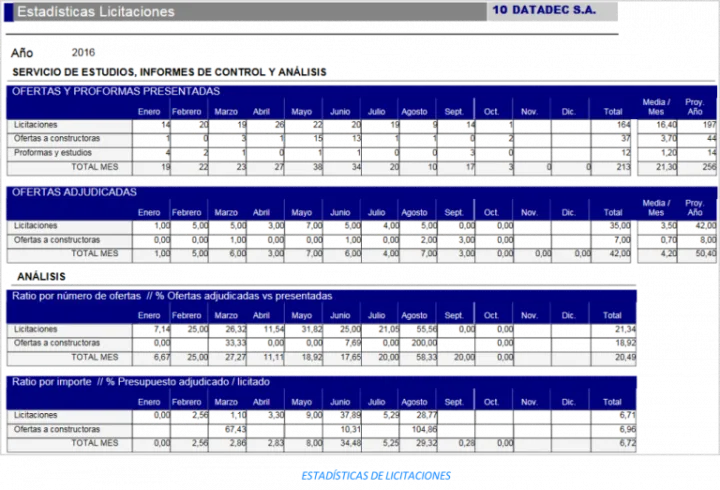Select the TOTAL MES ratio total 20,49
Viewport: 720px width, 490px height.
click(625, 357)
